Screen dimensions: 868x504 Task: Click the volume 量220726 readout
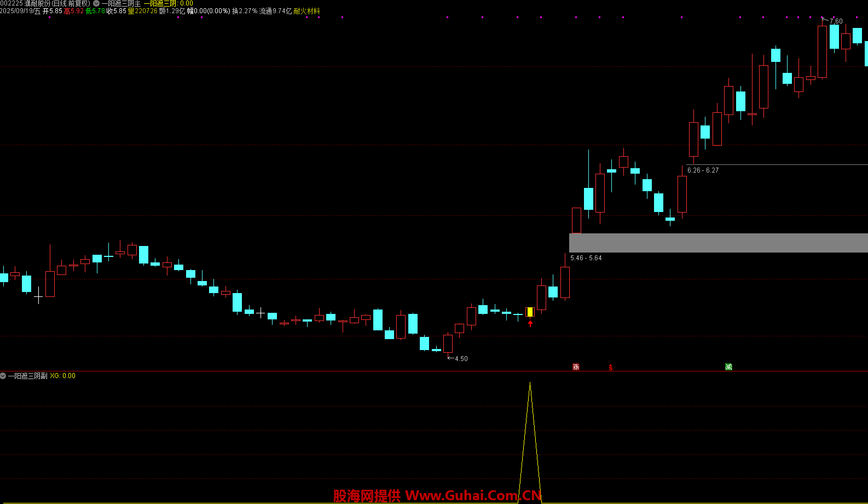click(x=142, y=11)
